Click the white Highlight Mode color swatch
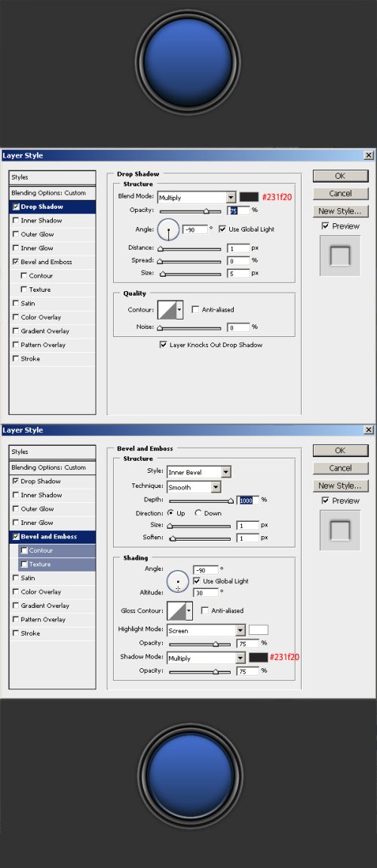 (x=259, y=630)
